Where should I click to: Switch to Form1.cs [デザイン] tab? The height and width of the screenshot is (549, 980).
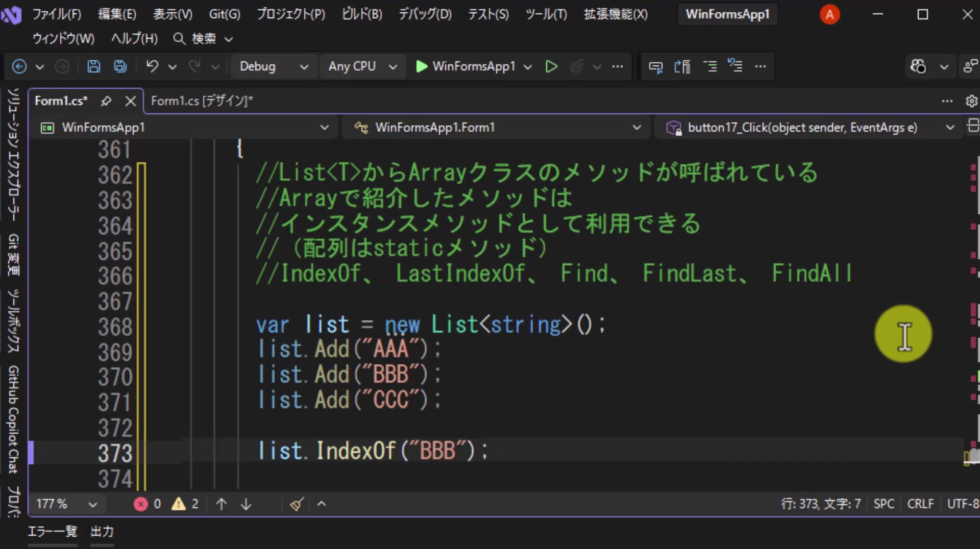[x=202, y=101]
